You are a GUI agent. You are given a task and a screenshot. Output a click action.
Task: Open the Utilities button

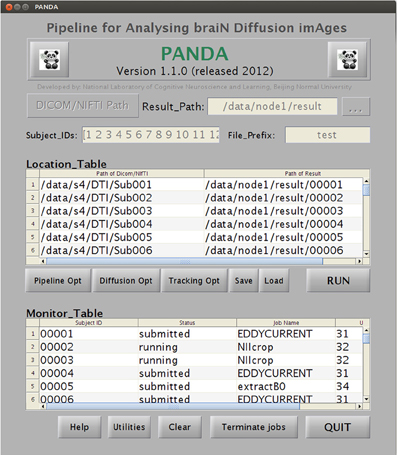coord(129,427)
